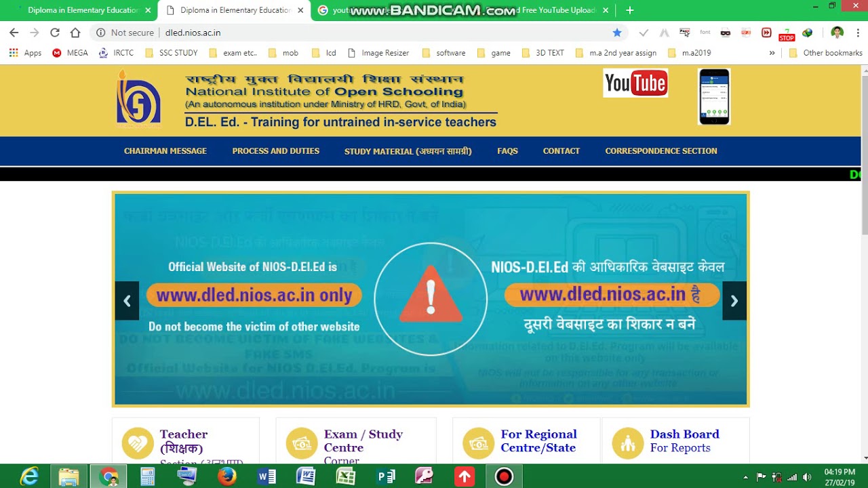This screenshot has width=868, height=488.
Task: Click the red fast-forward extension icon
Action: pos(766,33)
